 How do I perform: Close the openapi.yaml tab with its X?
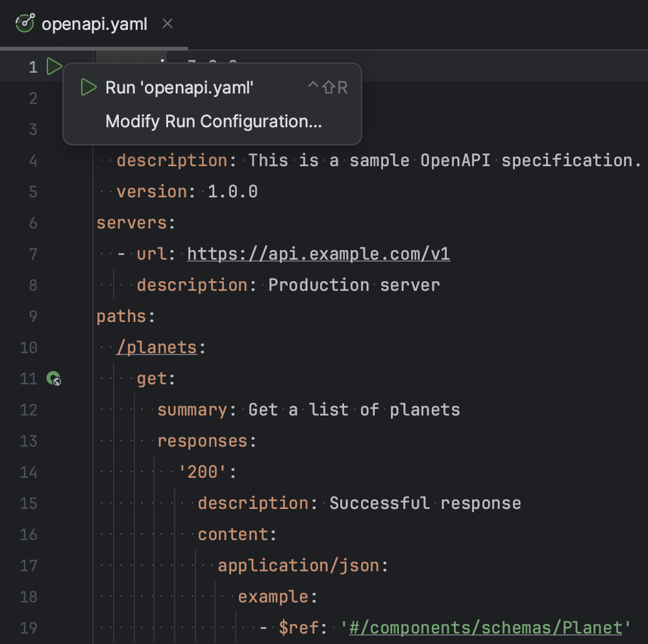(x=167, y=23)
